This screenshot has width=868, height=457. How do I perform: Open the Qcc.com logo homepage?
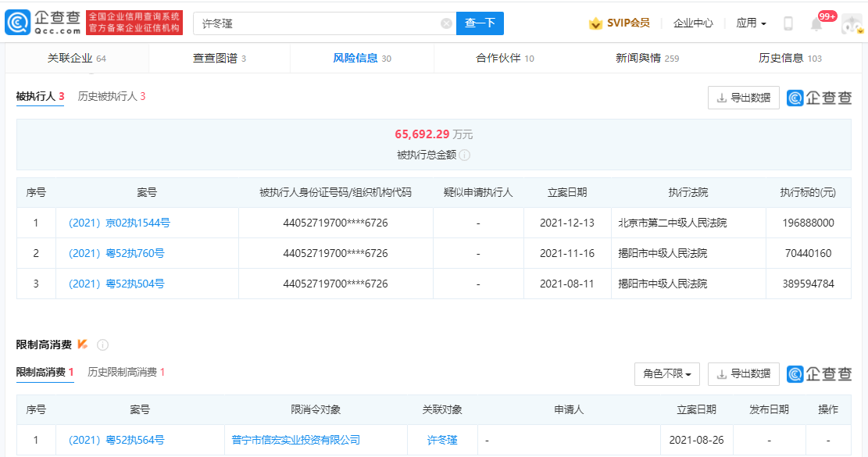[x=43, y=23]
